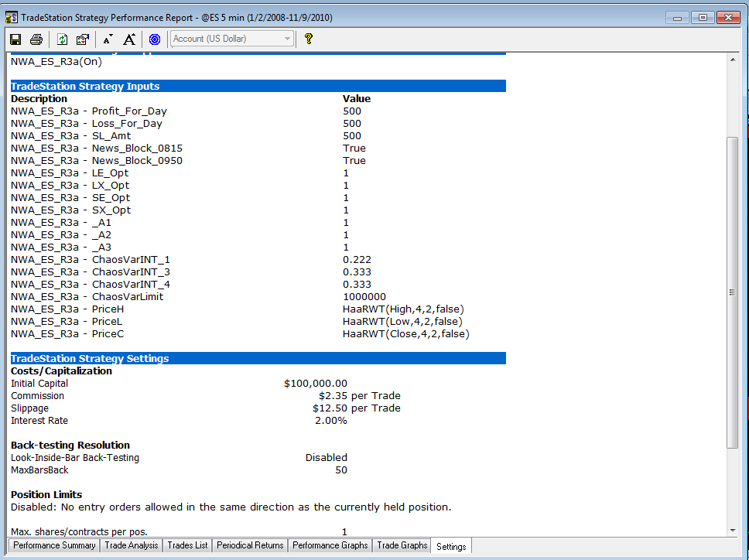Increase font size with large A icon

pyautogui.click(x=129, y=39)
